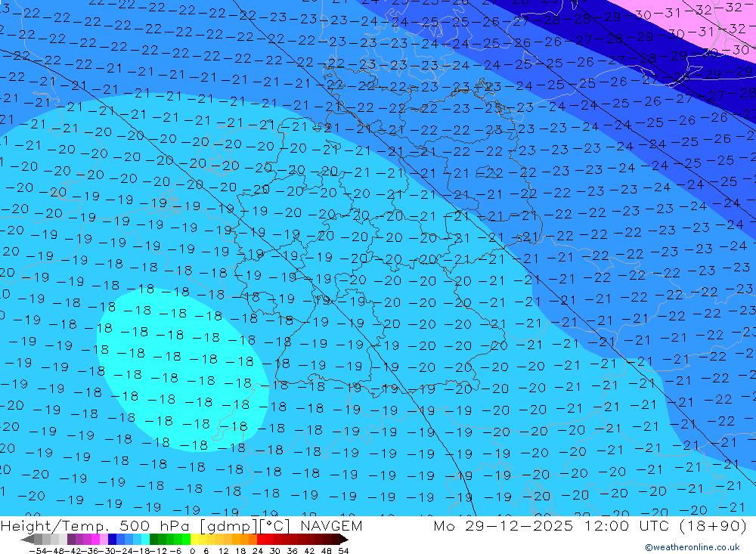Image resolution: width=756 pixels, height=554 pixels.
Task: Pick the dark purple swatch above -42
Action: point(71,540)
